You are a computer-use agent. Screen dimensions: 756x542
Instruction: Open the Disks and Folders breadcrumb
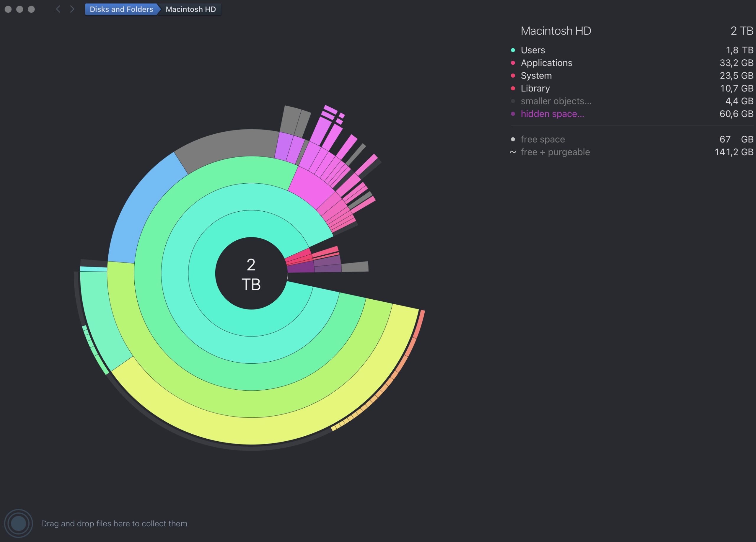coord(121,9)
